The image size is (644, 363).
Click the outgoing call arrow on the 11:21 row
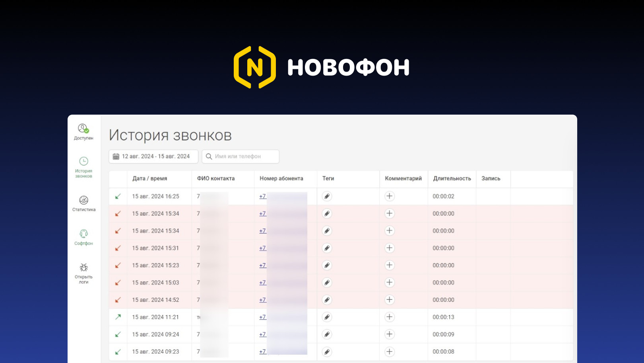(x=118, y=317)
